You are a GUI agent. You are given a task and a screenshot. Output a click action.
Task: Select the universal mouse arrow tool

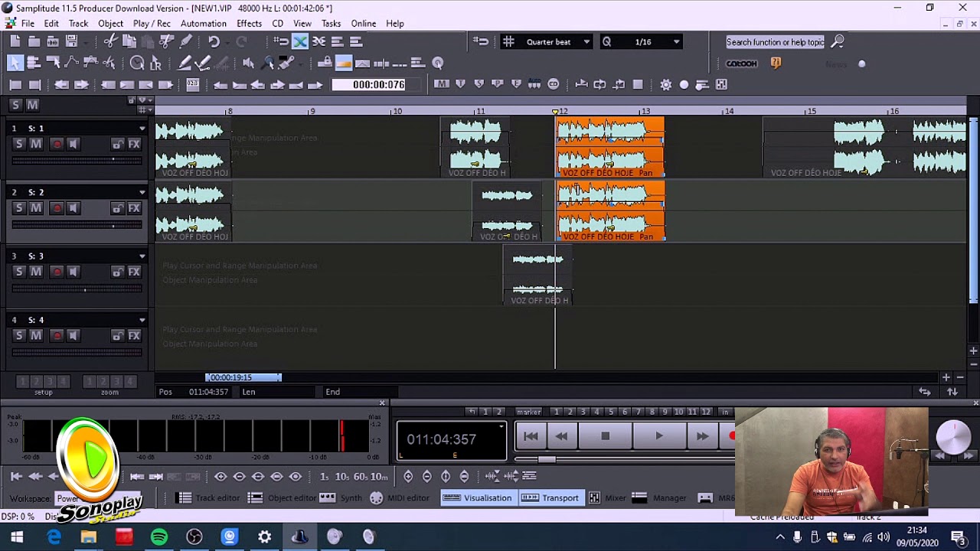15,63
